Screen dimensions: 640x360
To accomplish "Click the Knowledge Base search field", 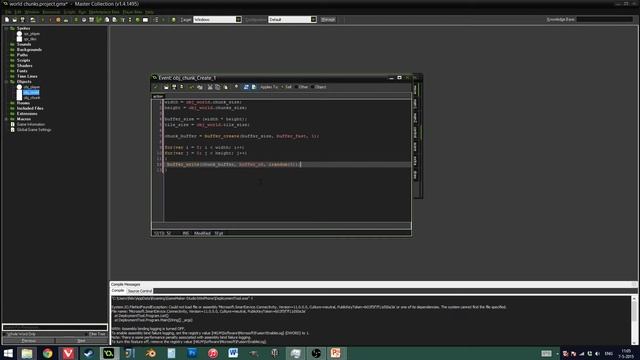I will click(x=604, y=19).
